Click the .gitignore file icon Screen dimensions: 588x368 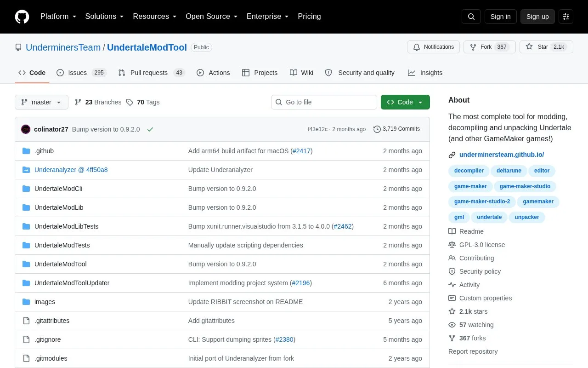coord(26,339)
